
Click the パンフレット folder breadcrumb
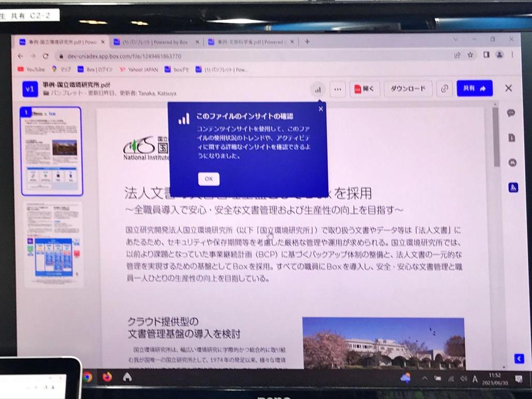click(x=65, y=93)
